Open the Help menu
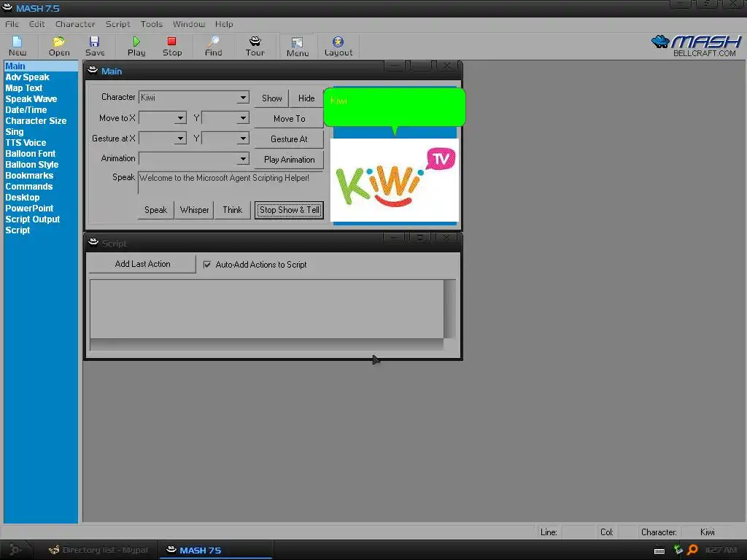 (x=224, y=24)
